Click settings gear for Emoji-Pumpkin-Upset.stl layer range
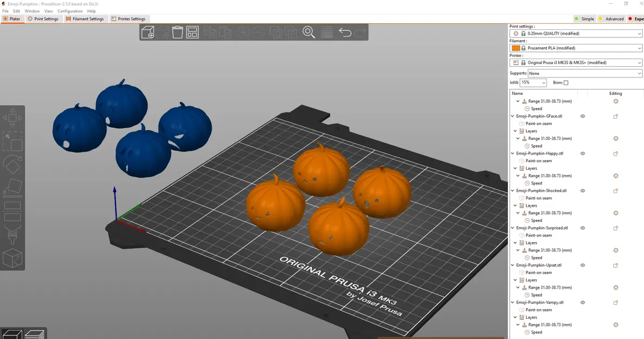 point(616,287)
